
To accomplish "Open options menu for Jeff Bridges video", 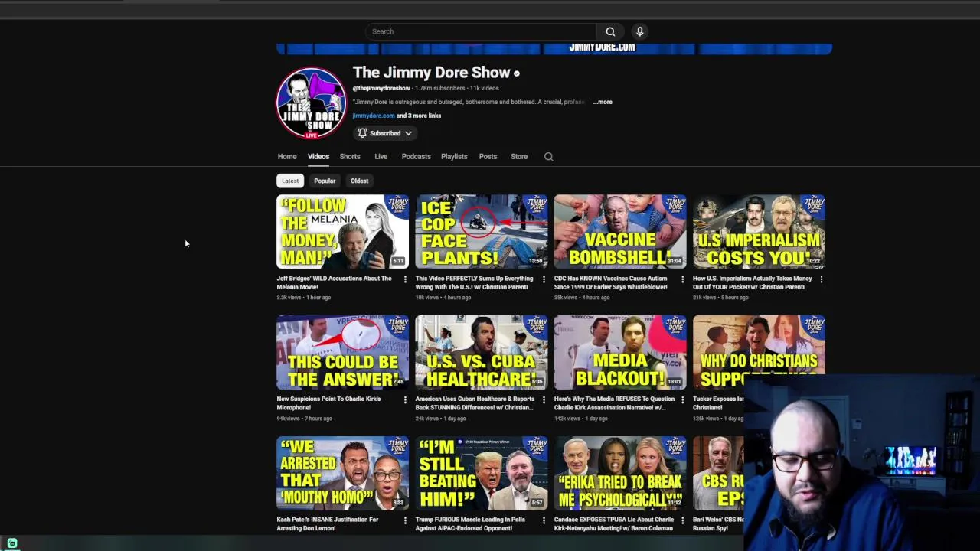I will (405, 279).
